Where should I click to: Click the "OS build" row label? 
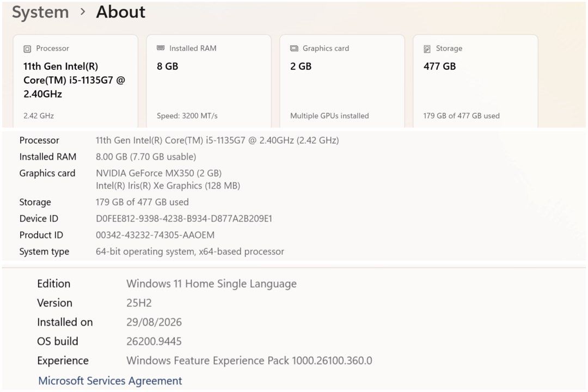58,341
